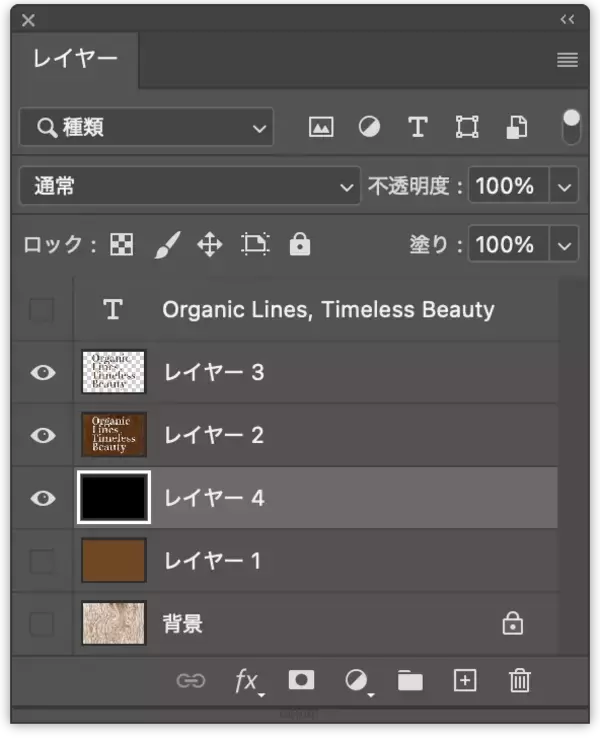Screen dimensions: 600x738
Task: Create a new layer group folder
Action: pos(410,681)
